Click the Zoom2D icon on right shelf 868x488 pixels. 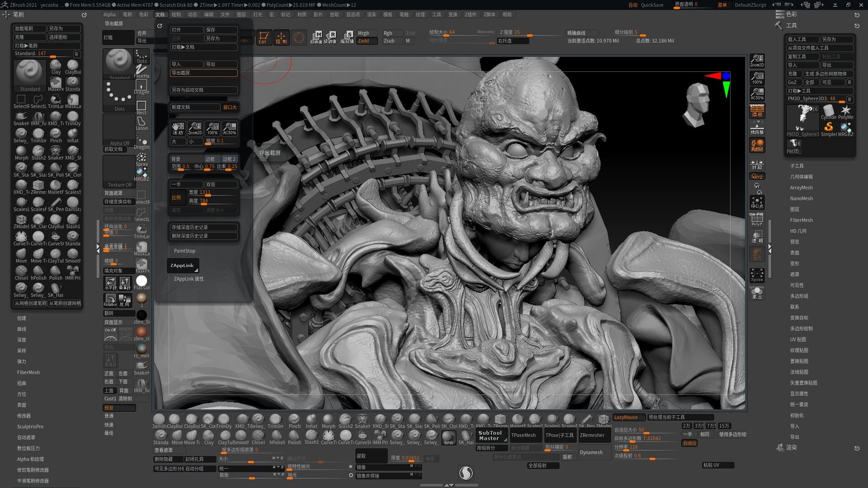tap(757, 60)
